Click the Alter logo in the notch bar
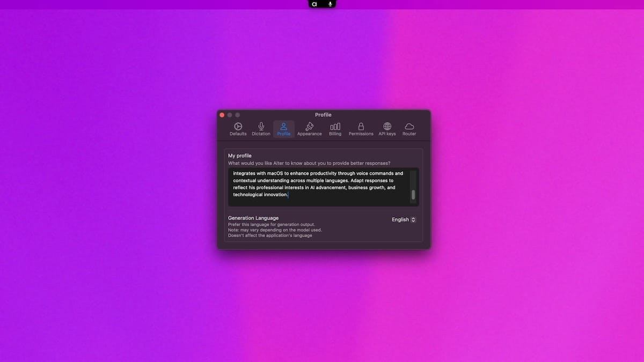The height and width of the screenshot is (362, 644). [315, 4]
